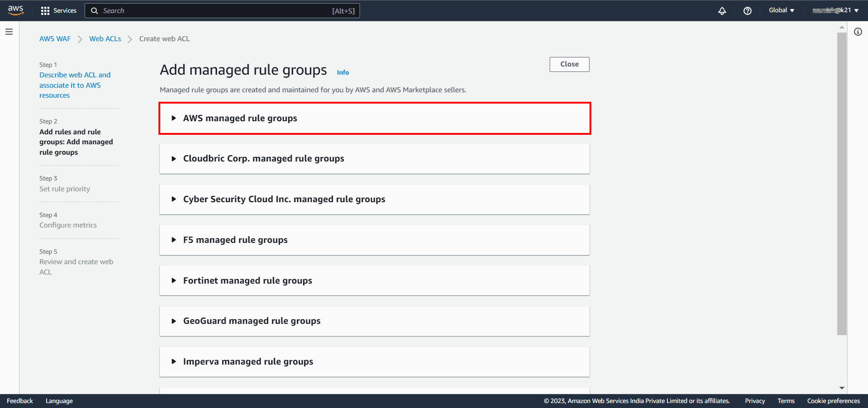Go to Web ACLs breadcrumb
The height and width of the screenshot is (408, 868).
coord(105,39)
